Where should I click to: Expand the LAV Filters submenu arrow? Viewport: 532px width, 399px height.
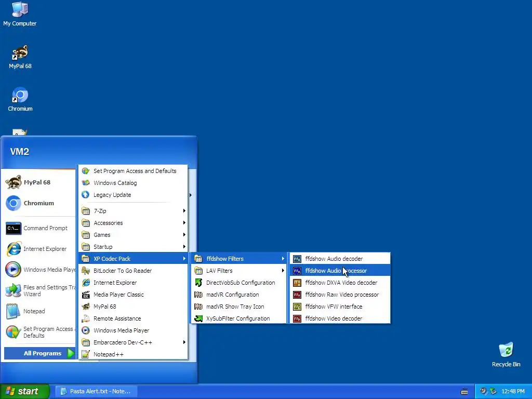[283, 270]
